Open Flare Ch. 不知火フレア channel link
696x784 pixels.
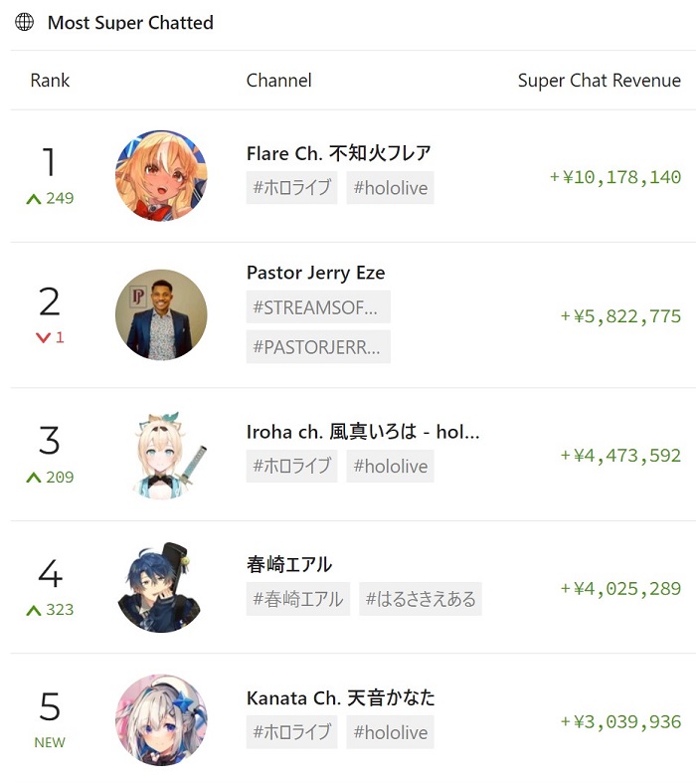tap(338, 153)
